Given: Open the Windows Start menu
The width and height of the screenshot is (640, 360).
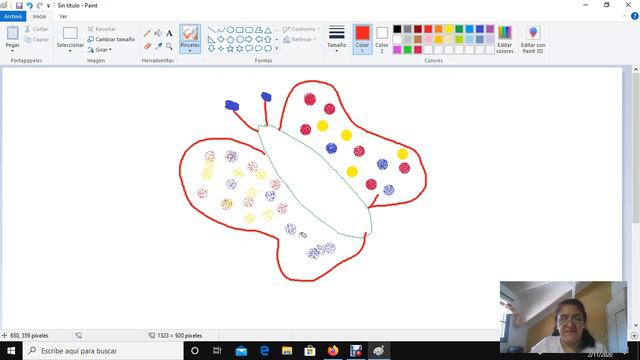Looking at the screenshot, I should (x=11, y=351).
